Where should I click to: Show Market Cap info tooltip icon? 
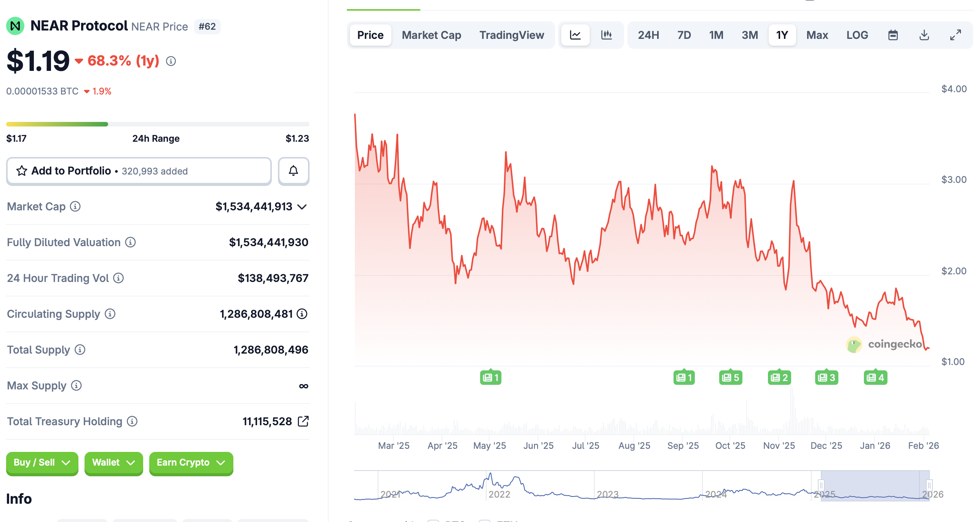75,206
